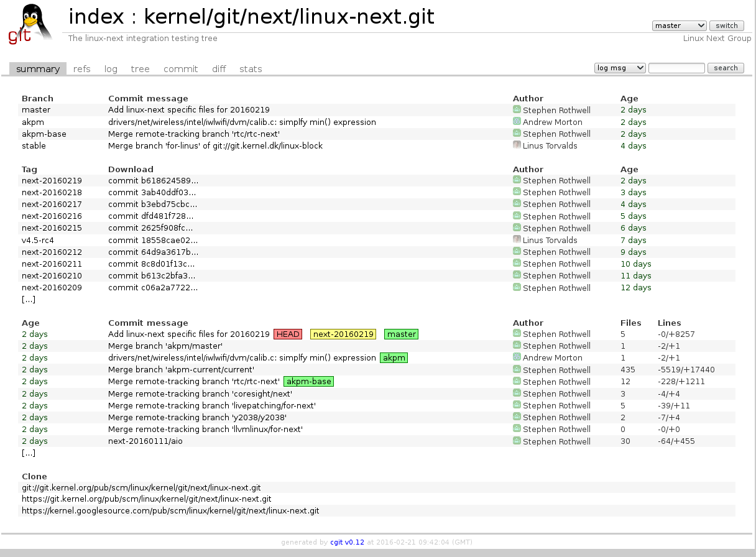Open the 'log msg' search type dropdown

620,68
